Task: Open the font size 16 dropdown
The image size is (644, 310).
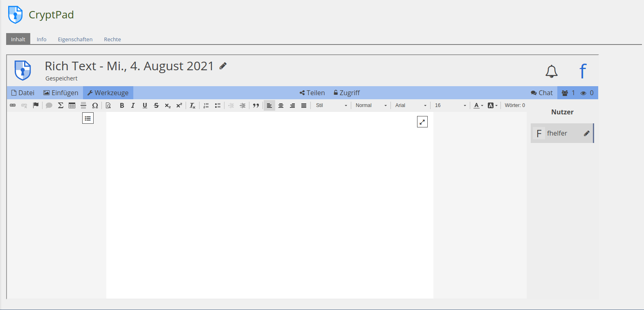Action: 450,105
